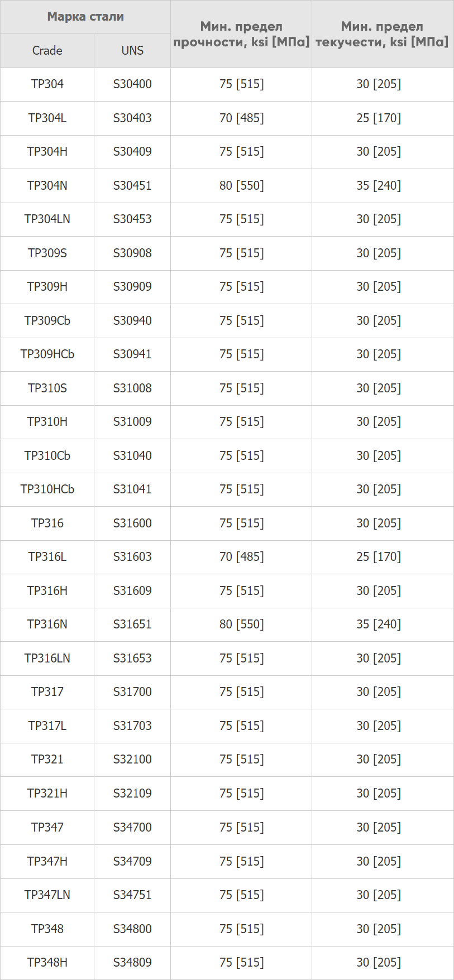Click the 'Марка стали' header cell

85,17
